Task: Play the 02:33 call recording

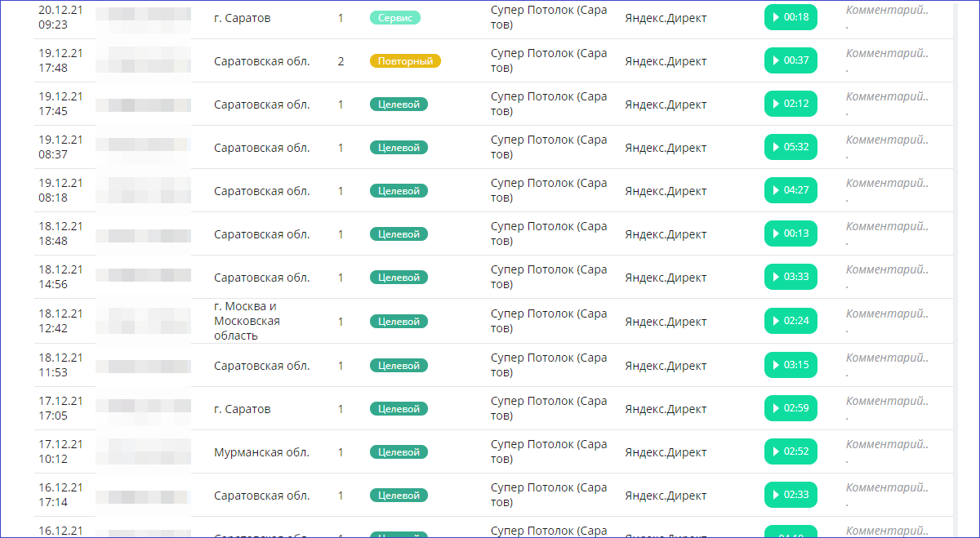Action: click(x=790, y=495)
